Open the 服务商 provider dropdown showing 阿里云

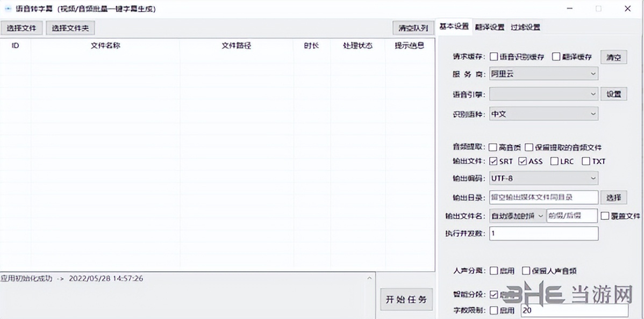pos(543,74)
